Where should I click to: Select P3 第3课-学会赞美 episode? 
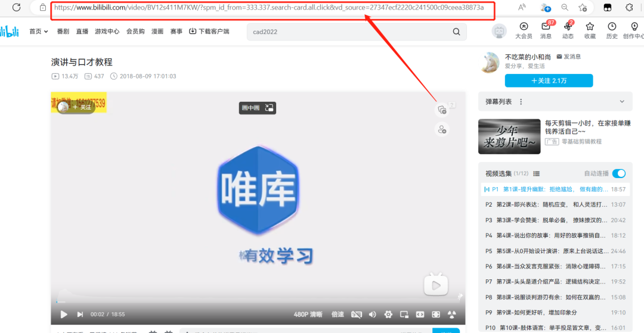[x=555, y=220]
